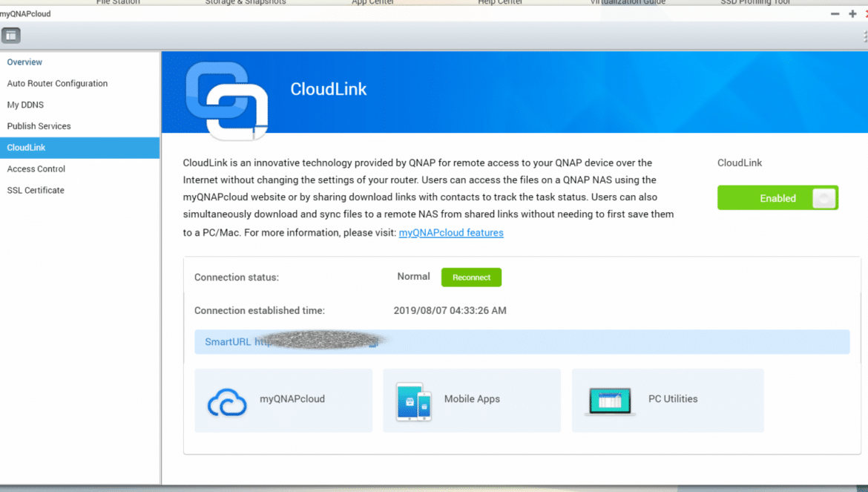Click the CloudLink label above the toggle
The image size is (868, 492).
click(x=740, y=163)
